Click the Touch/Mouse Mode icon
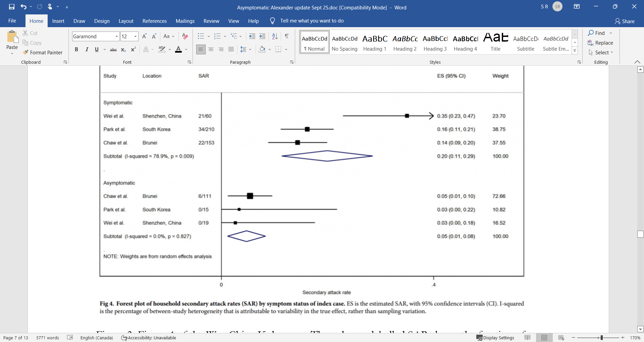 [50, 7]
